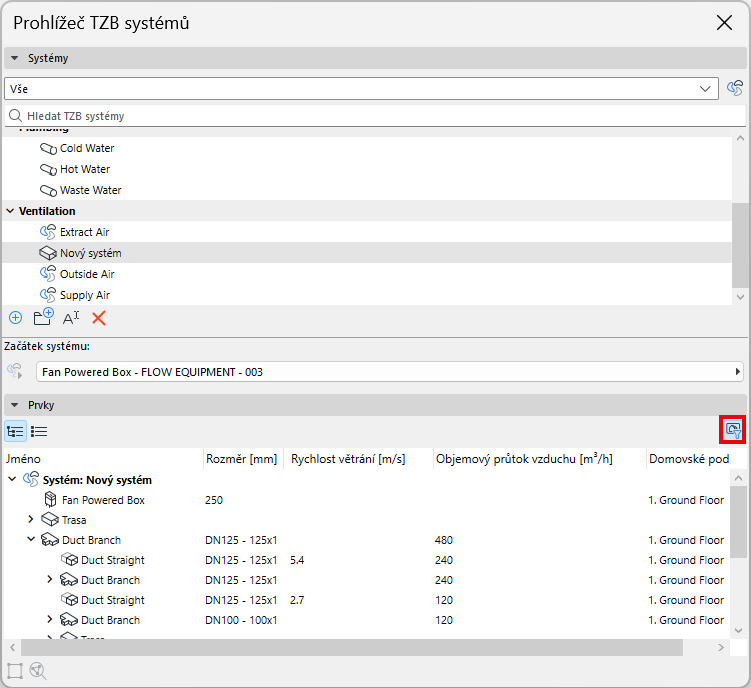This screenshot has width=751, height=688.
Task: Click the select in model rectangle icon
Action: [15, 670]
